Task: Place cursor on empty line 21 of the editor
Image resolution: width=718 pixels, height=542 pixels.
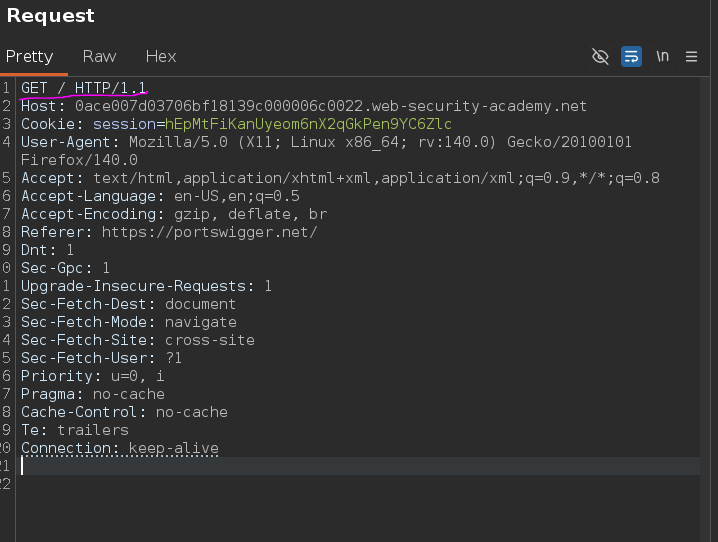Action: (360, 466)
